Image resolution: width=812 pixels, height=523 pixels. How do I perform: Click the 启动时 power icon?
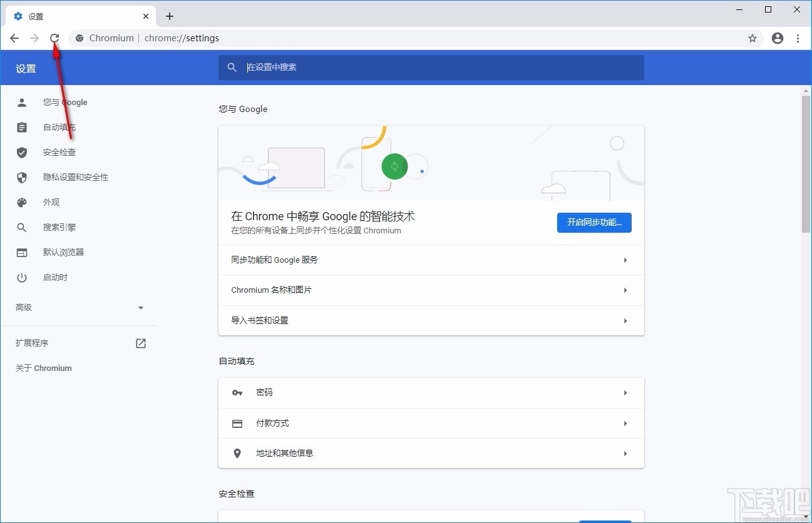click(x=21, y=277)
